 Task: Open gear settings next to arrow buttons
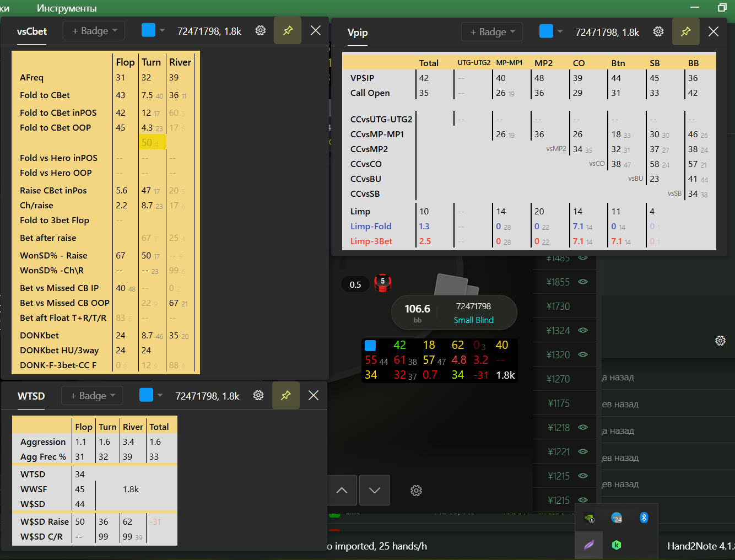(417, 491)
